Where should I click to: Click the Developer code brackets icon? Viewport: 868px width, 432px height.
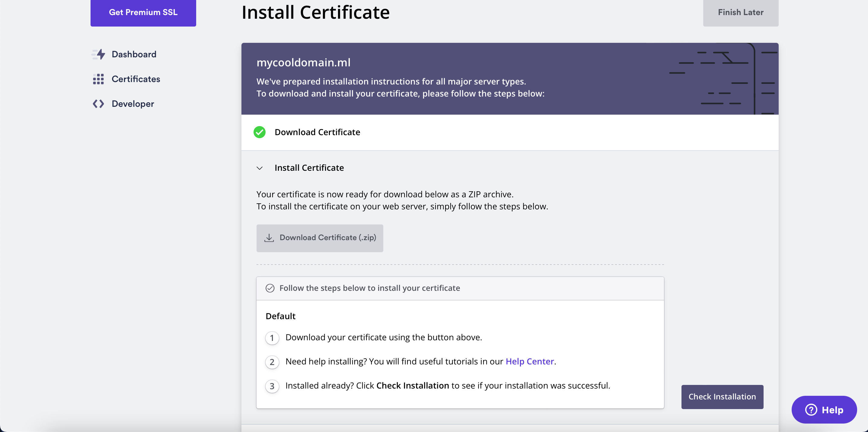pos(98,104)
